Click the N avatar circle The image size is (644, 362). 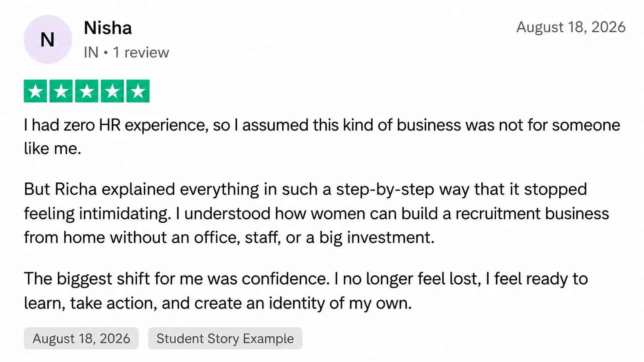click(48, 39)
